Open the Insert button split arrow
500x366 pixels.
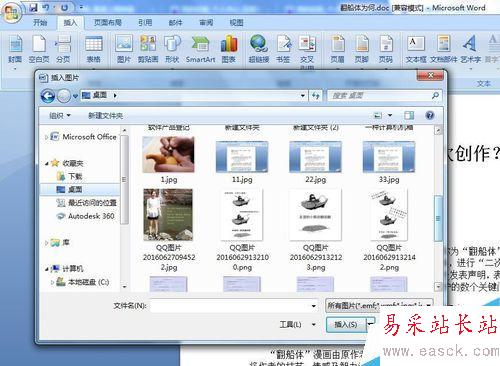pos(370,323)
